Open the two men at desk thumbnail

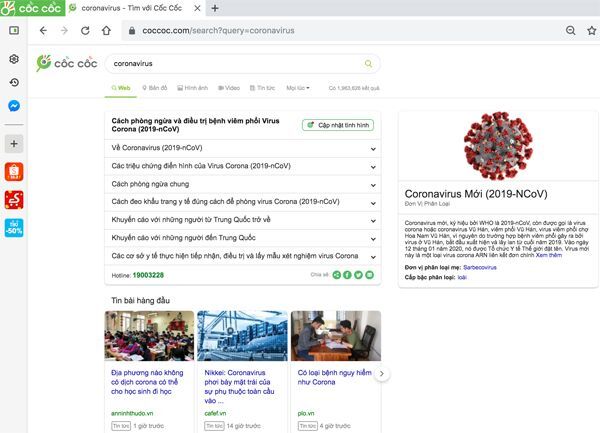point(336,336)
